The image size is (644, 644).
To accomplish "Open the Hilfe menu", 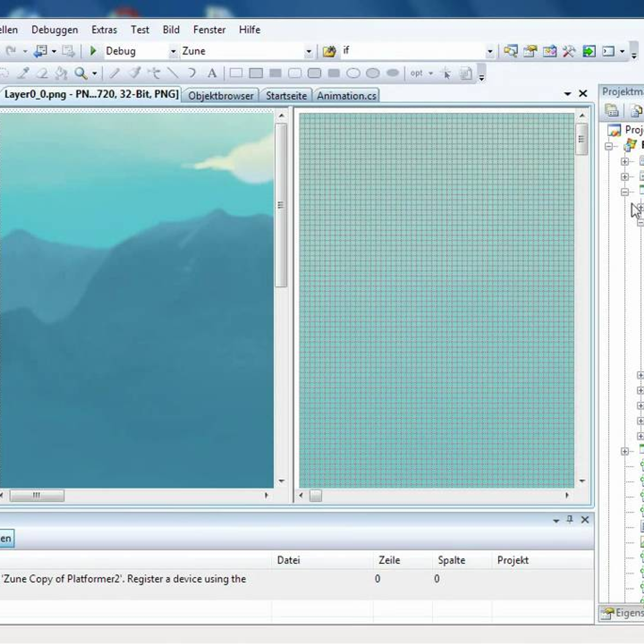I will 250,30.
